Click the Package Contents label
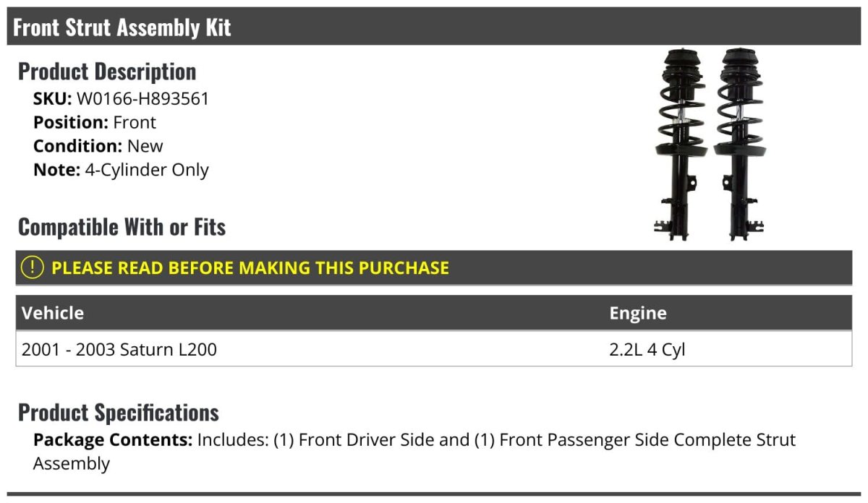Image resolution: width=868 pixels, height=503 pixels. 112,440
